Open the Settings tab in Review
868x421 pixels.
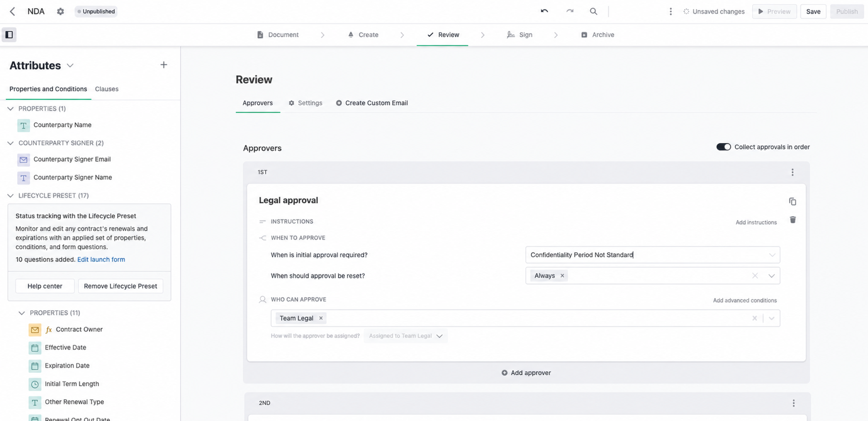(x=305, y=103)
